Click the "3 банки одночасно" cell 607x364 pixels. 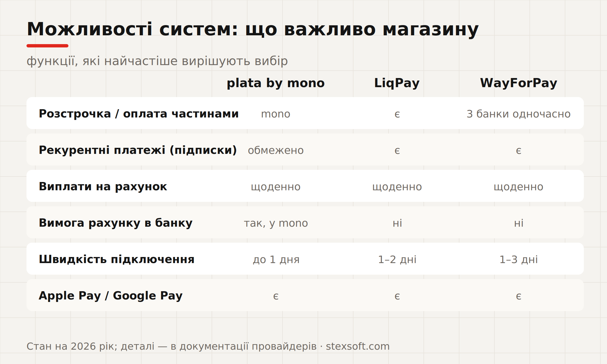519,114
